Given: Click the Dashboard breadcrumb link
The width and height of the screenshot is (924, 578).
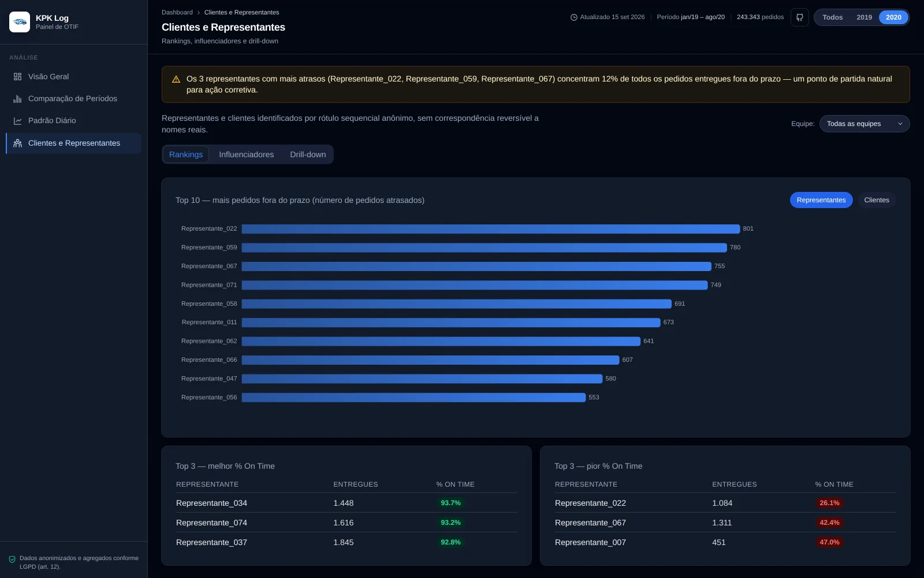Looking at the screenshot, I should (177, 12).
